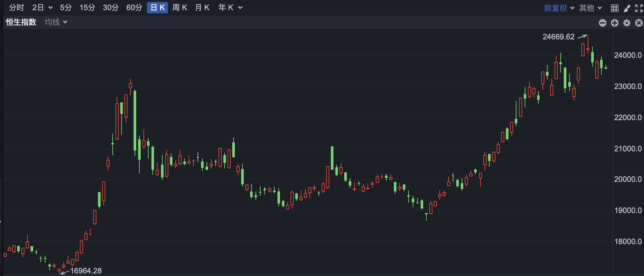Click the 恒生指数 index title
644x276 pixels.
click(21, 22)
